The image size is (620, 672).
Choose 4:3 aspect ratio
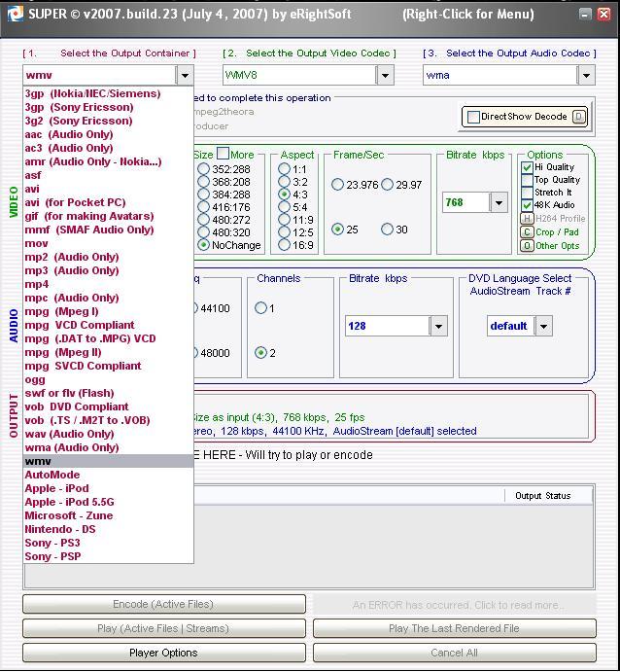coord(284,195)
